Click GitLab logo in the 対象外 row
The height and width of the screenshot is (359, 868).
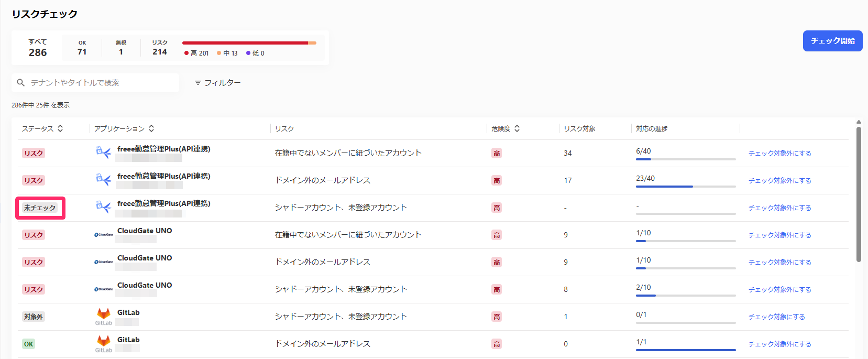(x=104, y=316)
